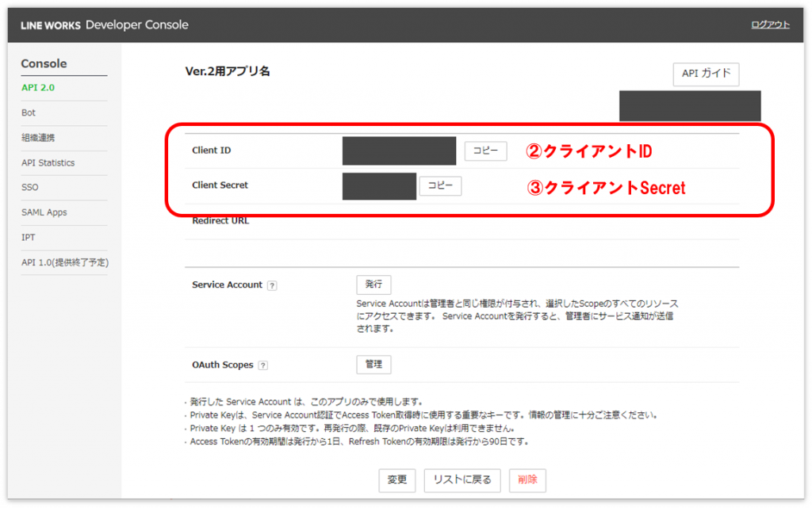
Task: Select 組織連携 in the Console sidebar
Action: [x=38, y=138]
